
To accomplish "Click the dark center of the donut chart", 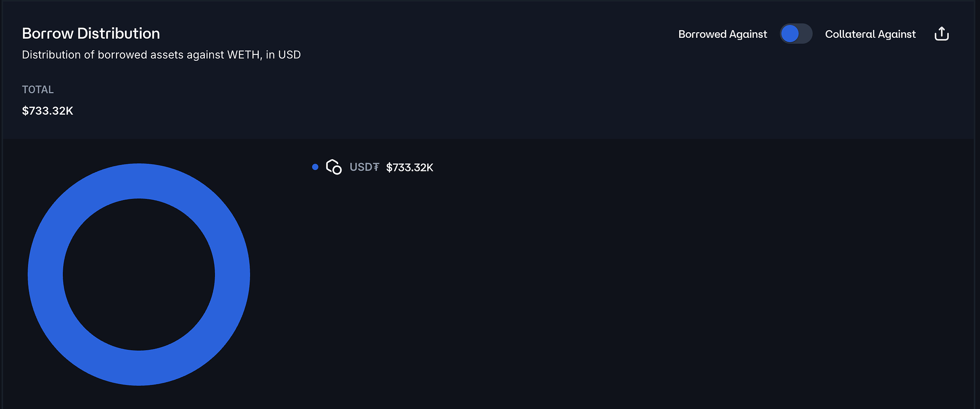I will click(x=139, y=274).
